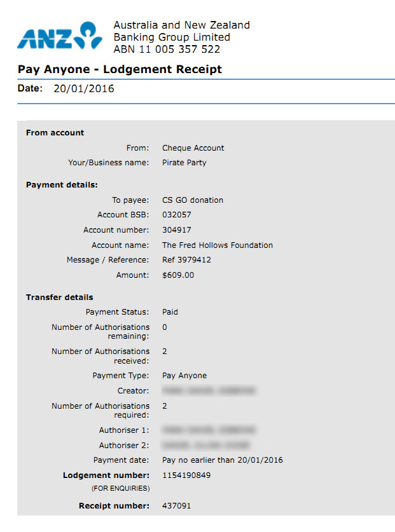This screenshot has height=532, width=395.
Task: Click the amount $609.00
Action: click(178, 275)
